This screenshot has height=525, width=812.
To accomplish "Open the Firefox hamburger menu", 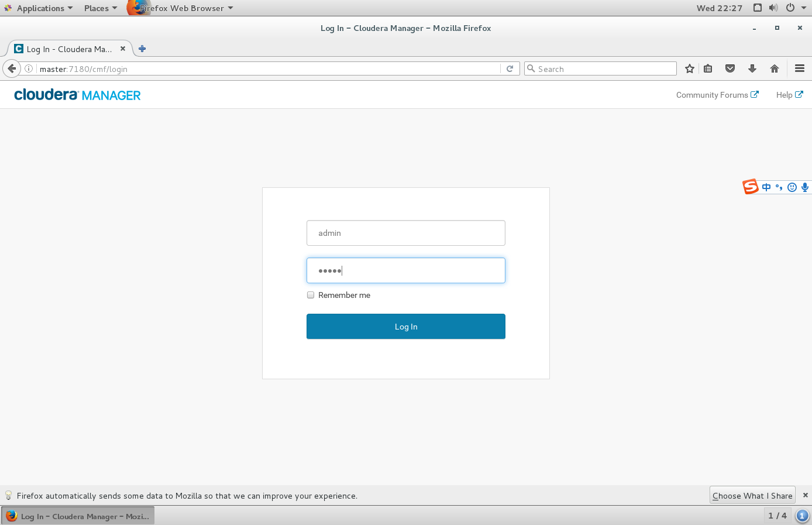I will coord(800,68).
